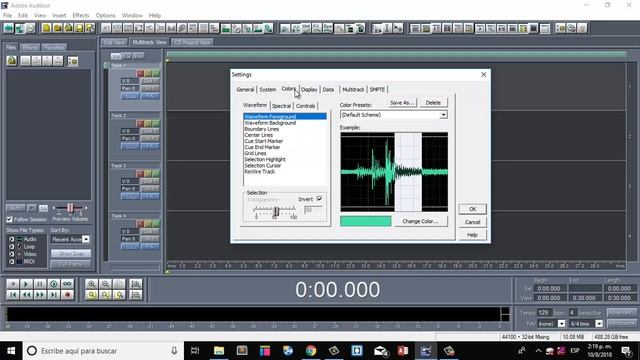The height and width of the screenshot is (360, 640).
Task: Click the Pause transport button
Action: click(40, 284)
